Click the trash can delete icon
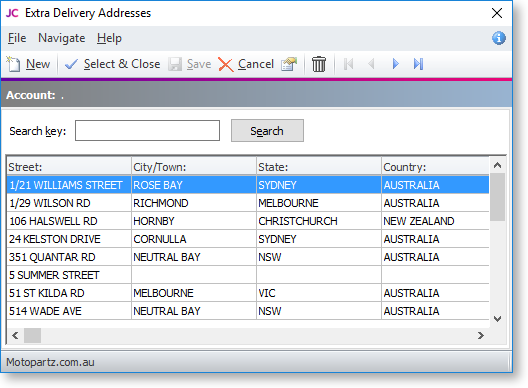This screenshot has height=388, width=528. click(x=319, y=64)
